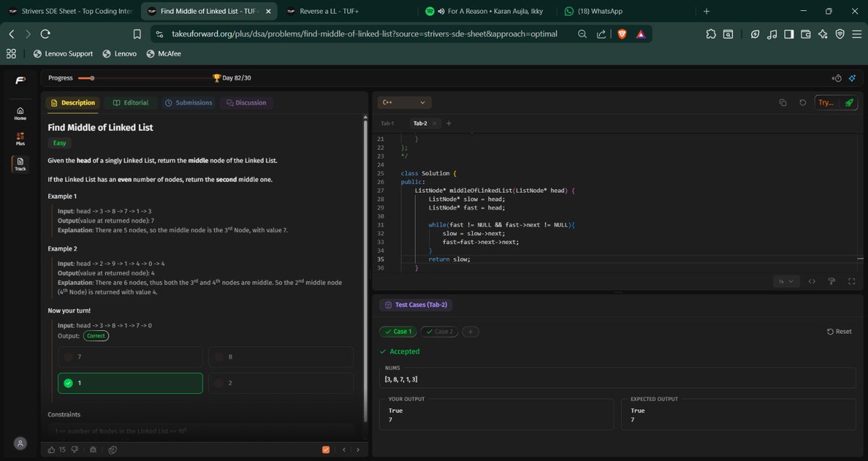
Task: Select answer option 2
Action: (281, 383)
